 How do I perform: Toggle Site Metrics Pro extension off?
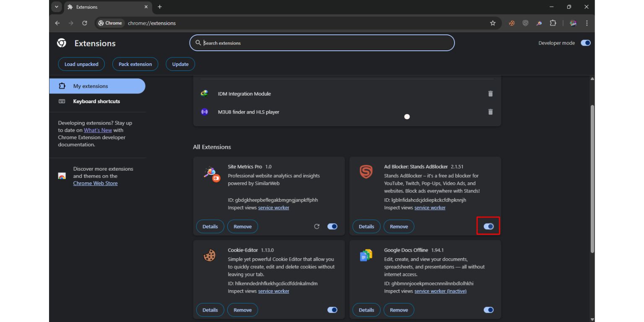(332, 226)
